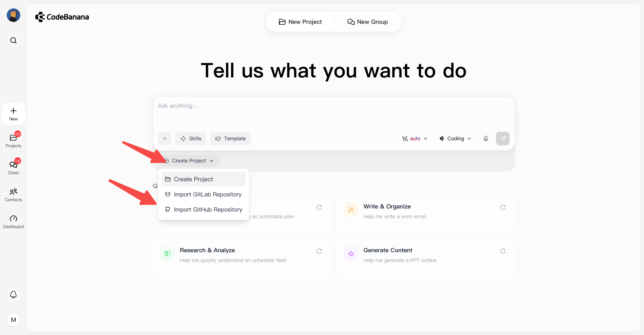Click the plus attachment button in prompt box
This screenshot has width=644, height=335.
165,139
